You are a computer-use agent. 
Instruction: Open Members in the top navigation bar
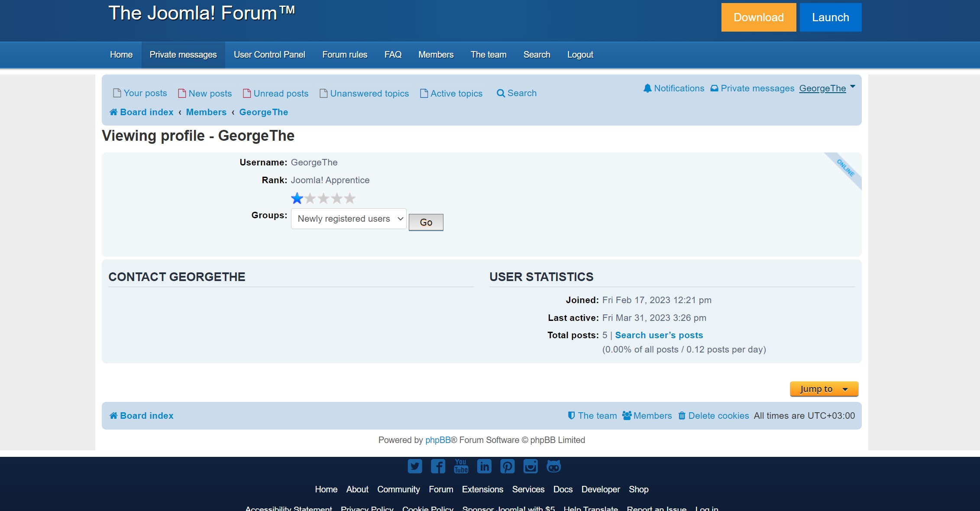(x=436, y=55)
